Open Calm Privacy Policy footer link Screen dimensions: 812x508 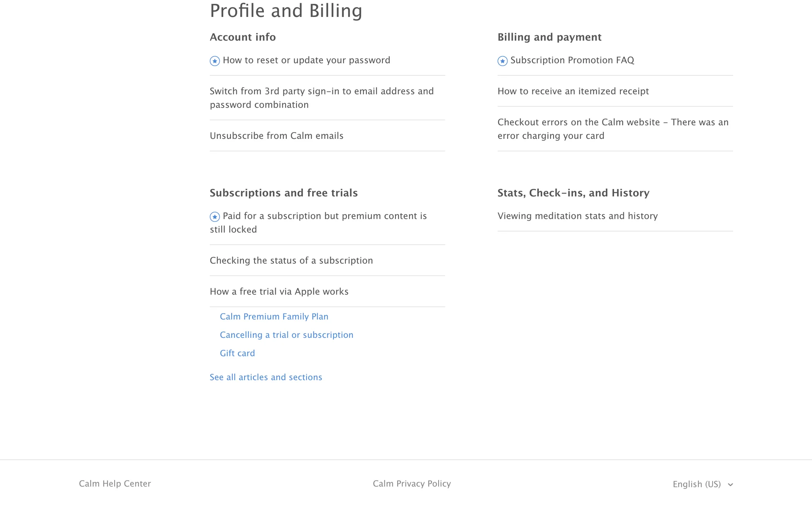(x=411, y=484)
